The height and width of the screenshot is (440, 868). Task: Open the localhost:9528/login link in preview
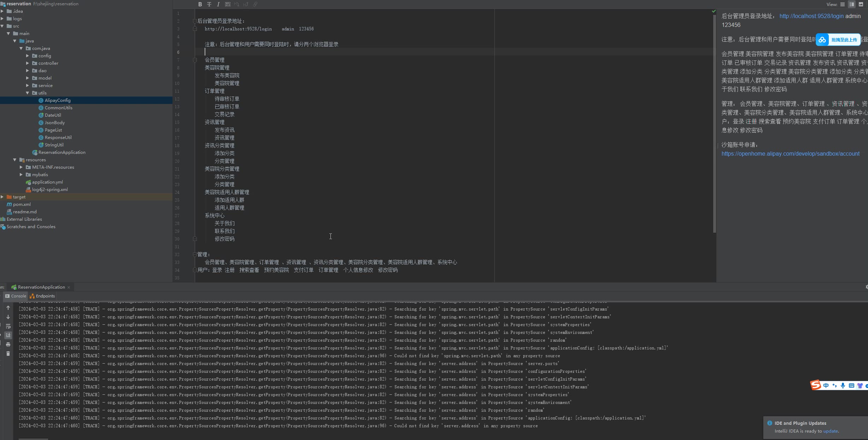811,16
